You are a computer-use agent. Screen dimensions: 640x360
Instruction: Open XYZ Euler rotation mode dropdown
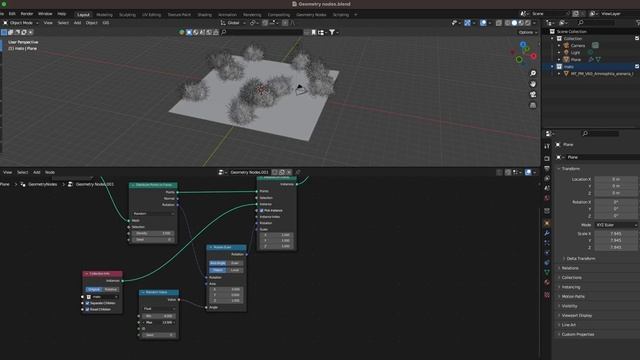click(616, 225)
